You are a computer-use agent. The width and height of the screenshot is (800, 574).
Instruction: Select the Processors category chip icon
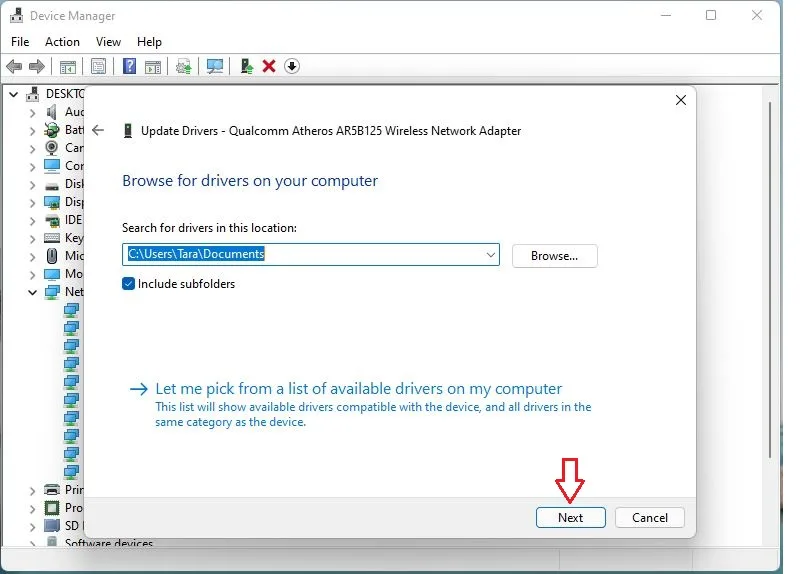pyautogui.click(x=52, y=508)
